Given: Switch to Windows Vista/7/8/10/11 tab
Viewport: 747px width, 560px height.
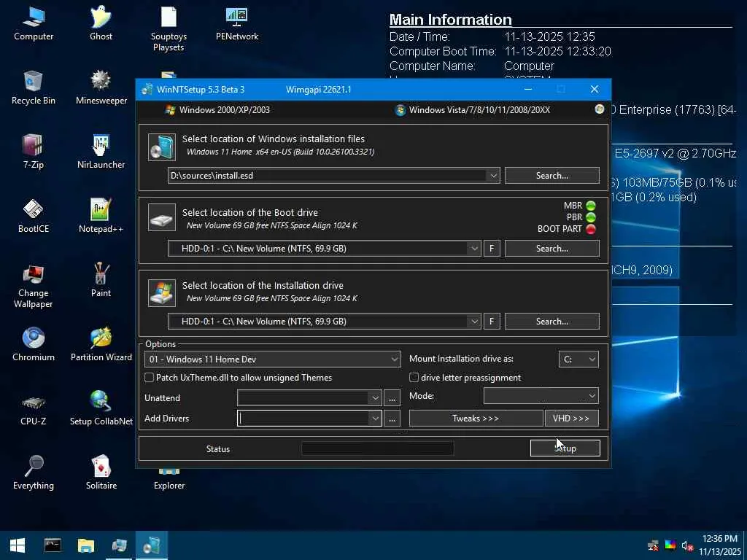Looking at the screenshot, I should 473,110.
